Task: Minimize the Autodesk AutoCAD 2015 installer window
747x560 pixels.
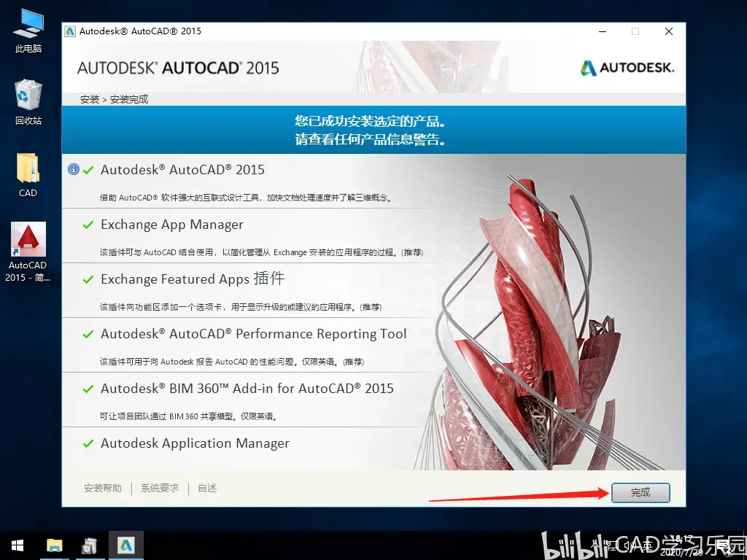Action: click(603, 31)
